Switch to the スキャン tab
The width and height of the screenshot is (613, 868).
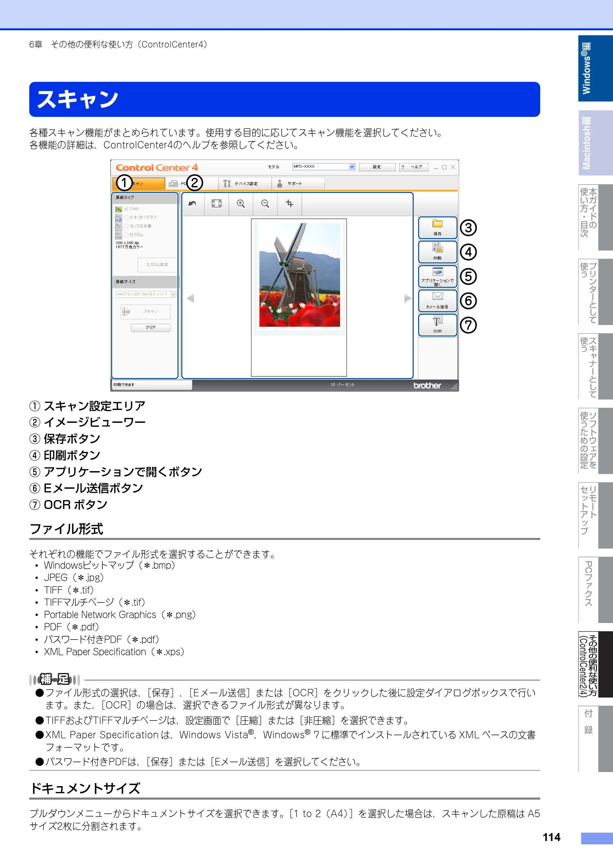tap(139, 183)
